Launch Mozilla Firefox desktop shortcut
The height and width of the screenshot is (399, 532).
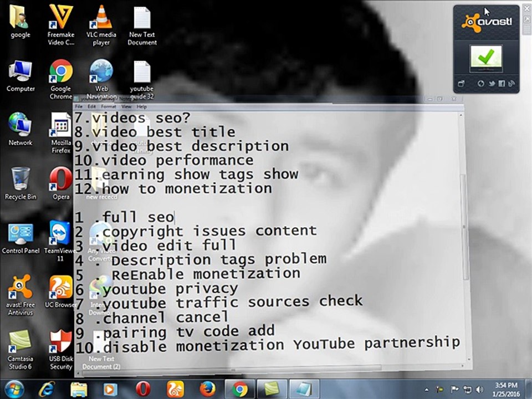61,134
